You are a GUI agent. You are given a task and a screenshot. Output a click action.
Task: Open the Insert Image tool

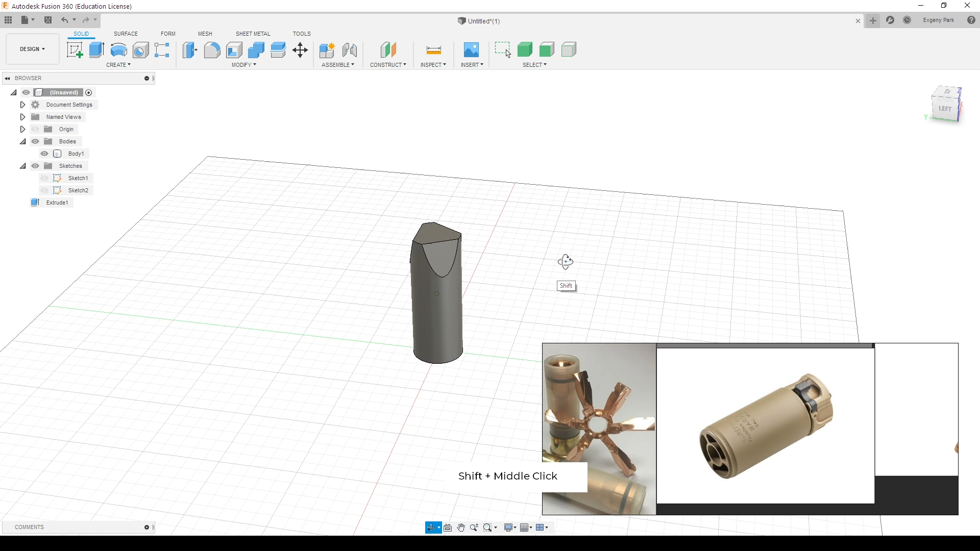point(471,50)
